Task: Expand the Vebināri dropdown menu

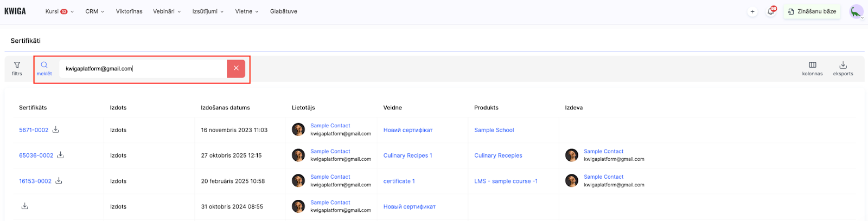Action: [167, 11]
